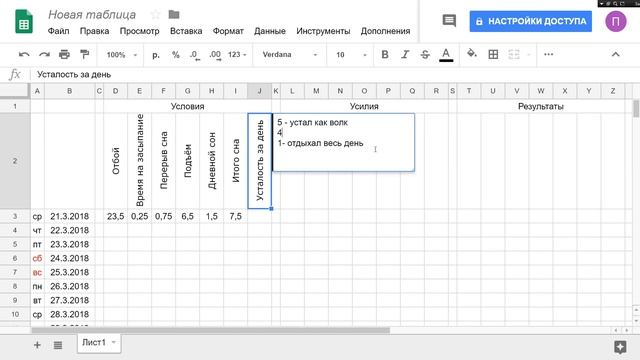This screenshot has height=360, width=640.
Task: Toggle strikethrough formatting
Action: tap(425, 54)
